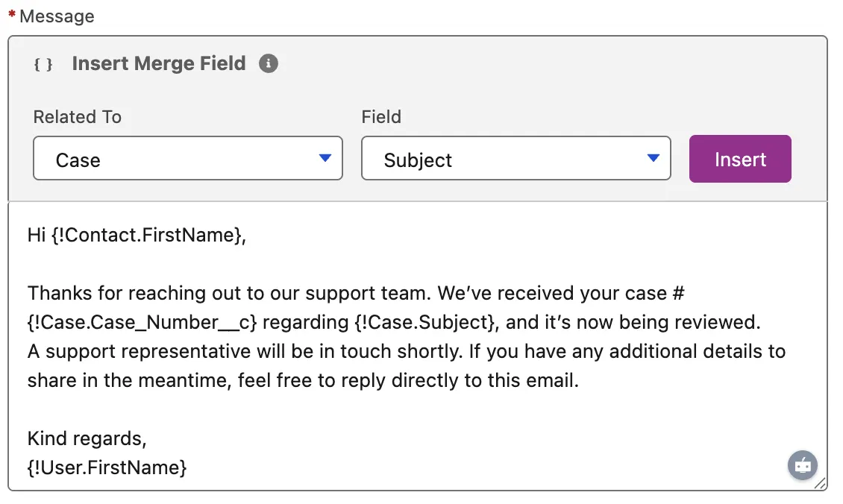Open the Field dropdown showing Subject
843x504 pixels.
(x=515, y=158)
